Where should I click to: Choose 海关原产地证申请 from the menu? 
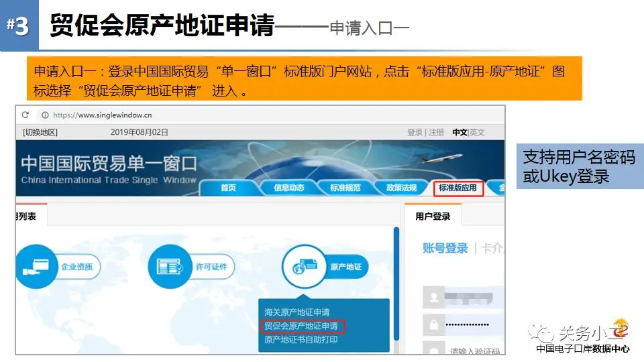click(297, 312)
